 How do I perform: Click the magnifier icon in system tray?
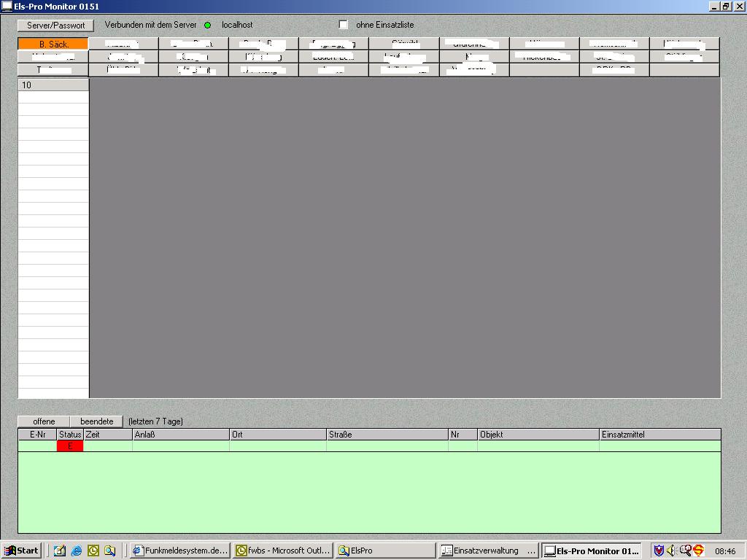[x=684, y=551]
